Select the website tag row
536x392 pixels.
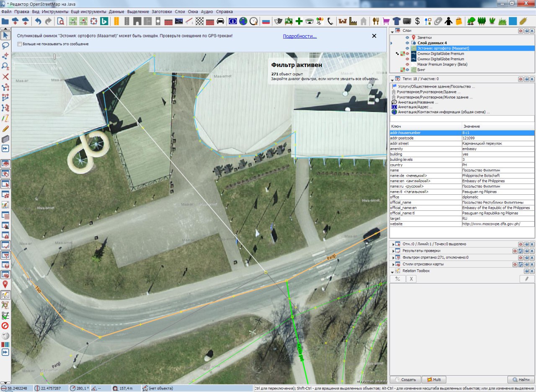point(462,224)
